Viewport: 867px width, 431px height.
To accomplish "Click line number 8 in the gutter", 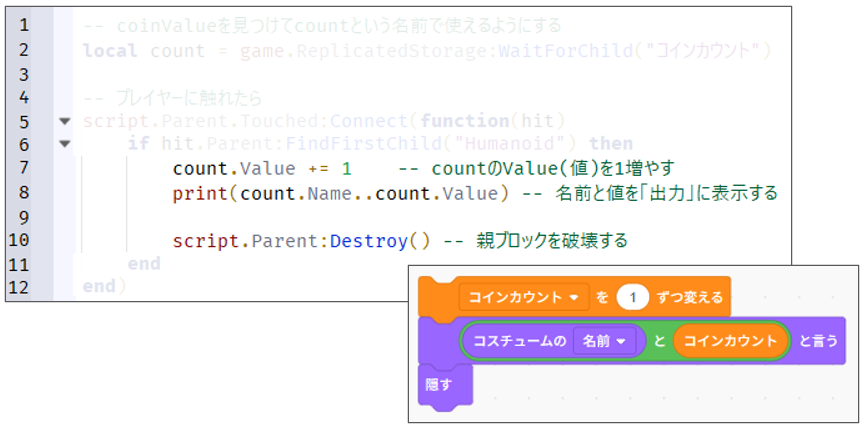I will click(24, 193).
